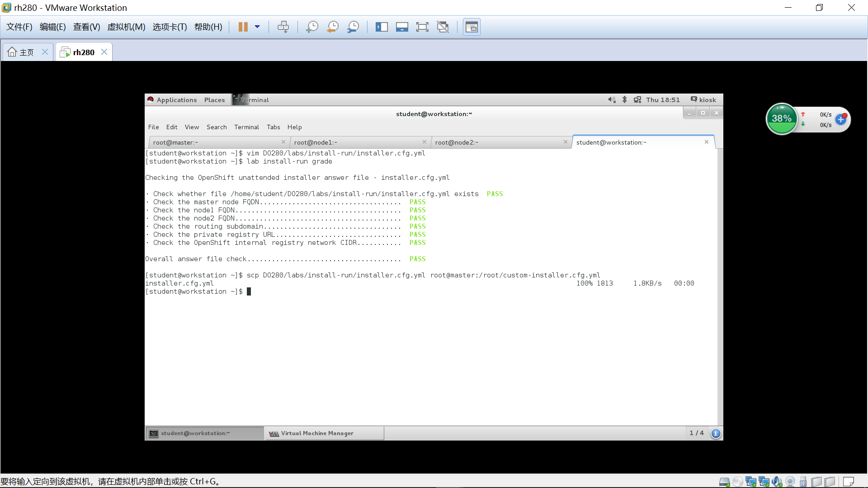868x488 pixels.
Task: Click the workspace switcher showing 1/4
Action: click(x=696, y=433)
